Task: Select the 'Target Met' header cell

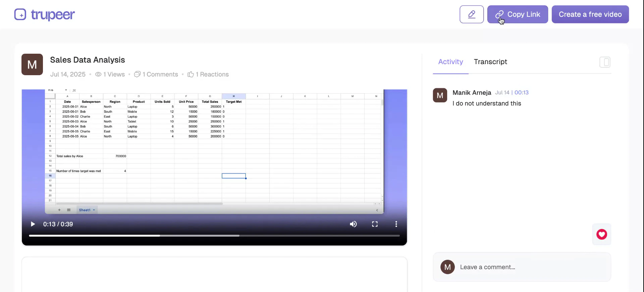Action: pyautogui.click(x=234, y=102)
